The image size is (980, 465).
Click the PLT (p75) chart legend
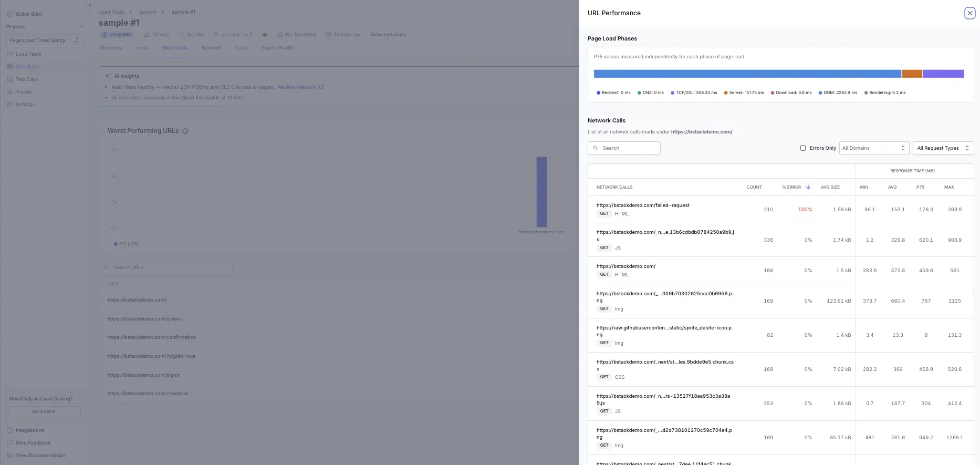pyautogui.click(x=126, y=244)
